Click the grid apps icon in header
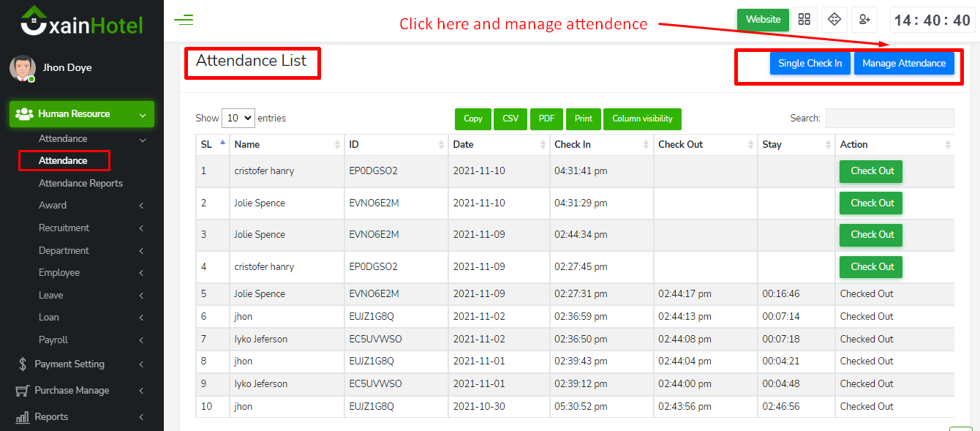Screen dimensions: 980x431 (804, 20)
